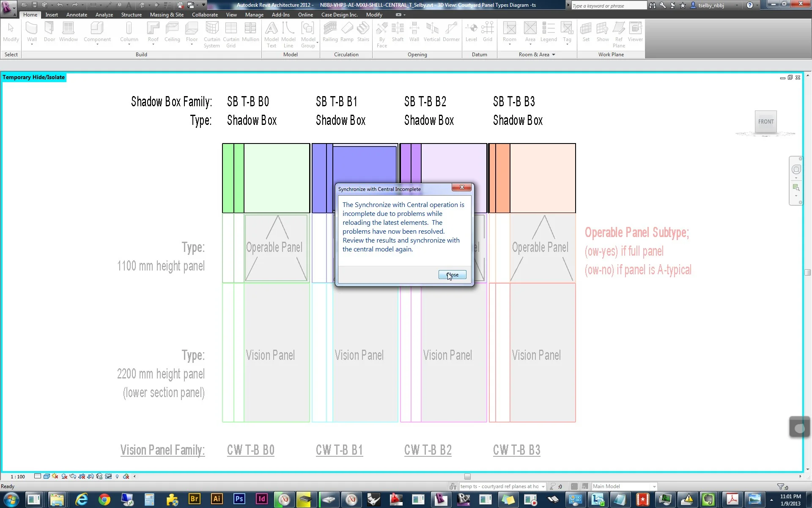Select the Door tool
Viewport: 812px width, 508px height.
point(49,32)
